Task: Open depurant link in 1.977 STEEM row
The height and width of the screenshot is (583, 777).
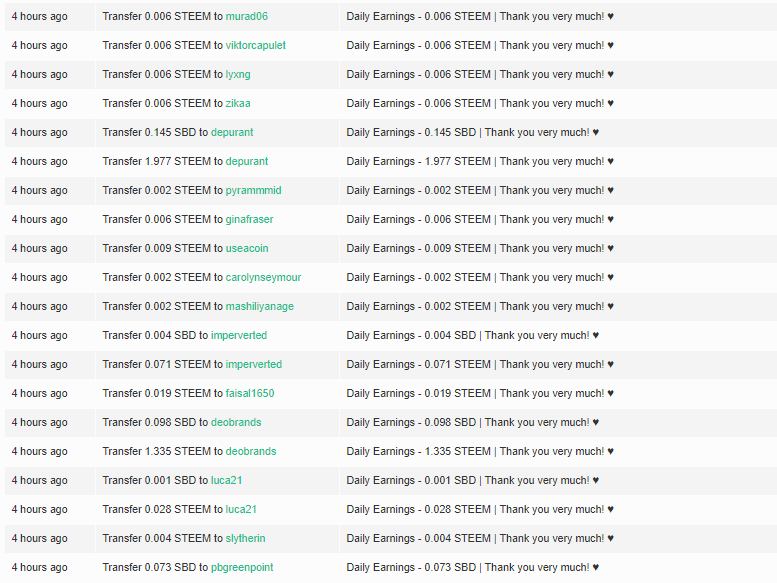Action: pyautogui.click(x=247, y=161)
